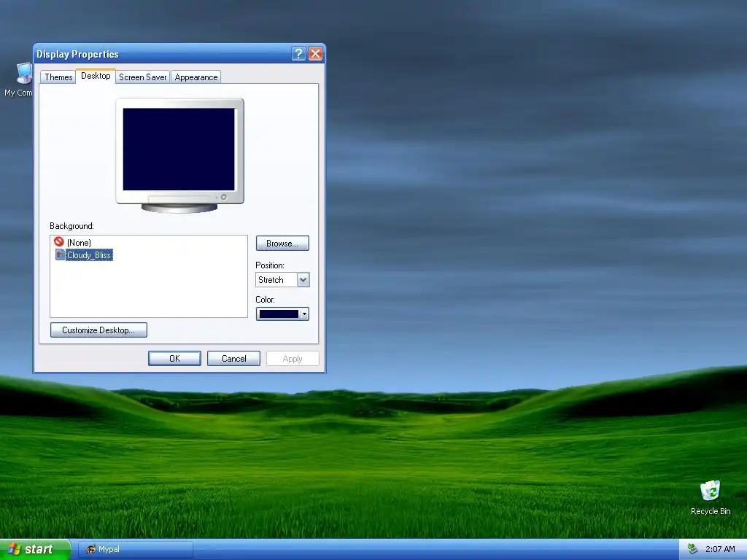Viewport: 747px width, 560px height.
Task: Confirm with the OK button
Action: (x=174, y=359)
